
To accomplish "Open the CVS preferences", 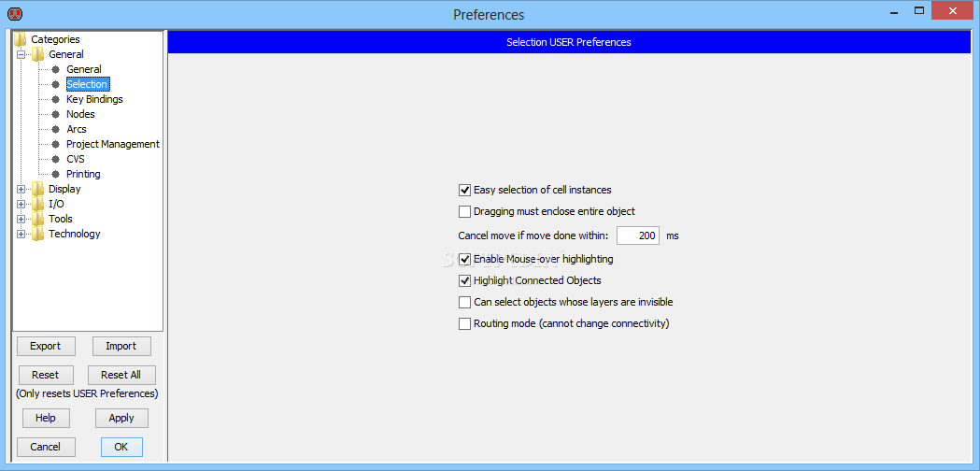I will pyautogui.click(x=76, y=160).
